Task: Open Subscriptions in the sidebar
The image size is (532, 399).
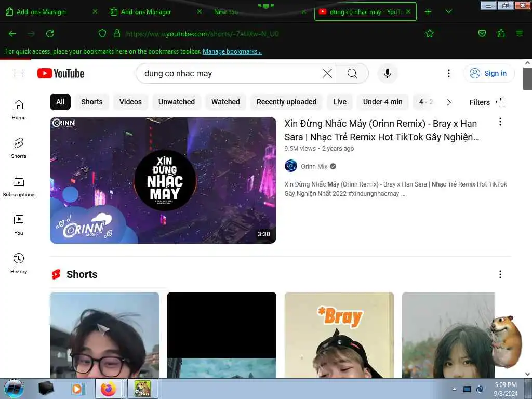Action: [x=19, y=187]
